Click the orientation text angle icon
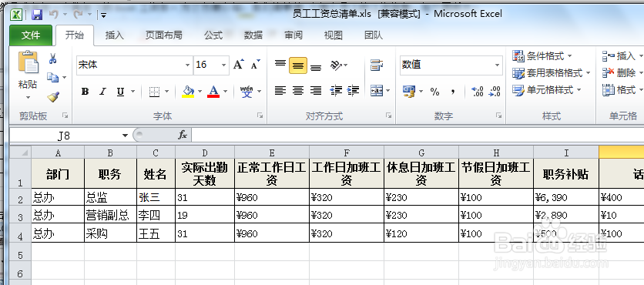This screenshot has width=644, height=285. (337, 65)
